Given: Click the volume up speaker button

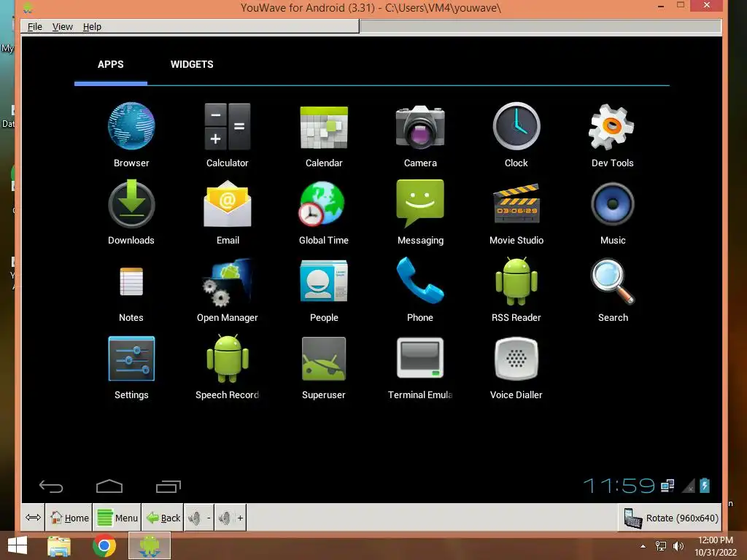Looking at the screenshot, I should coord(231,518).
